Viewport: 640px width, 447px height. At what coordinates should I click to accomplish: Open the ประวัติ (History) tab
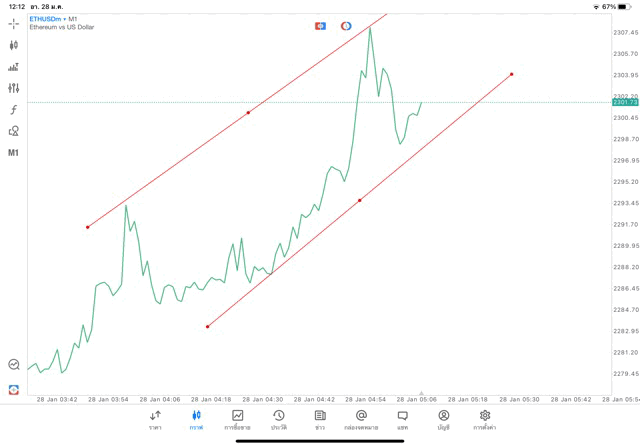tap(278, 419)
